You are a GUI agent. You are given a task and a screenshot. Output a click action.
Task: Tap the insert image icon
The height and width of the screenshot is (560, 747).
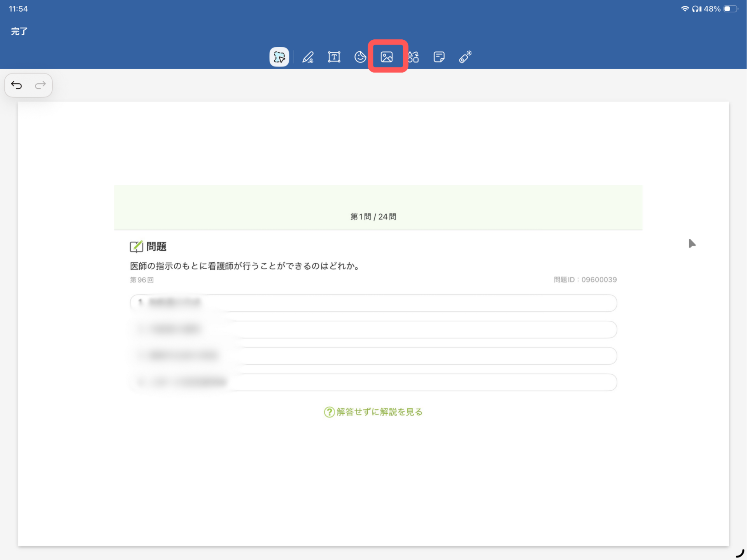[x=387, y=57]
